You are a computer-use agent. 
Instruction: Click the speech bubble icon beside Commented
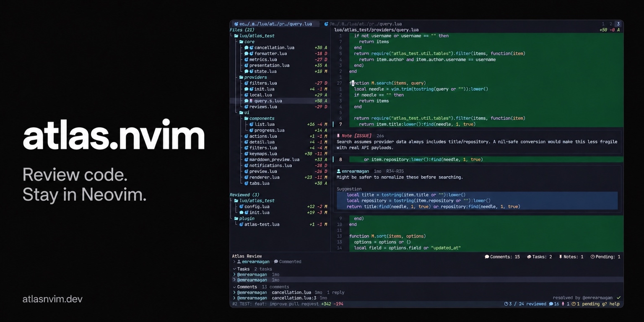click(x=276, y=262)
